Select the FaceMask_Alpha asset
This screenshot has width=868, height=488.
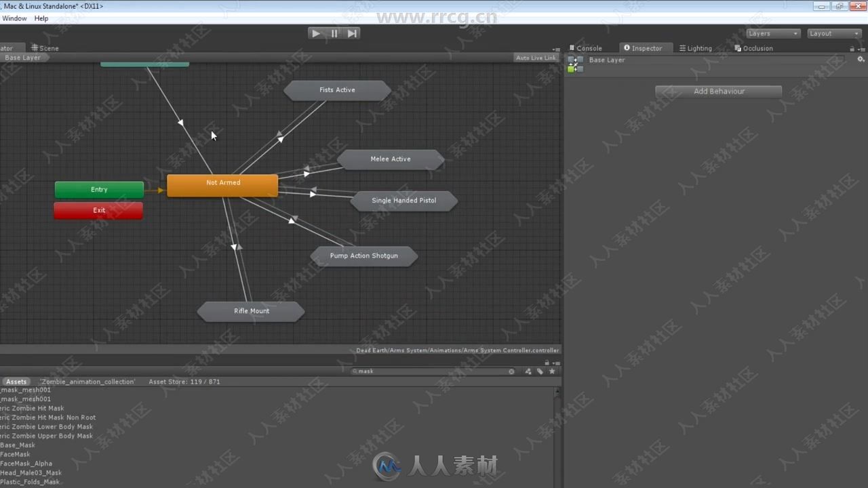(26, 464)
